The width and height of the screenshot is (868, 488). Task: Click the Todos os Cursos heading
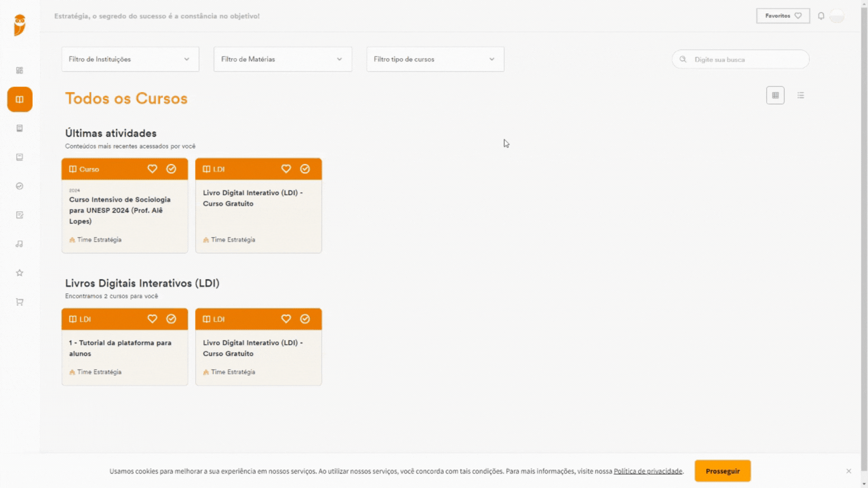pyautogui.click(x=126, y=99)
